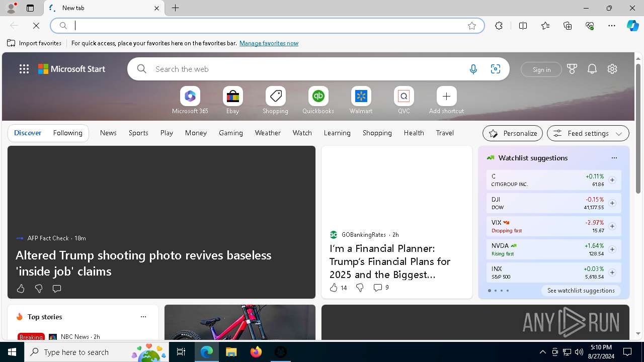Stop loading the page
Viewport: 644px width, 362px height.
coord(36,26)
